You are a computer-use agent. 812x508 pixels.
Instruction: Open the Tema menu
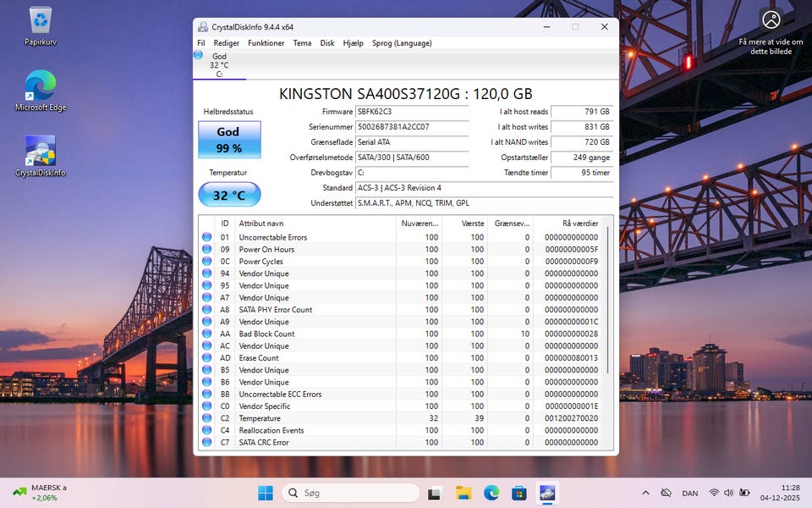(302, 43)
